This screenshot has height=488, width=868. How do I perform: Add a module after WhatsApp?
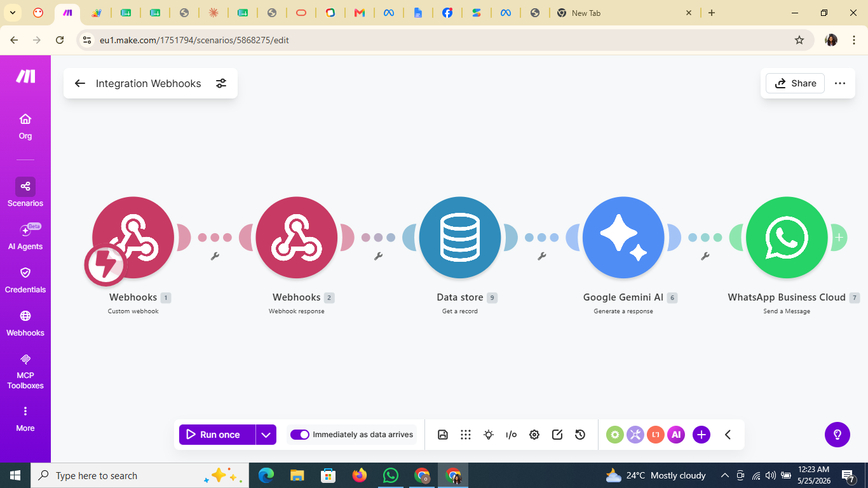point(839,237)
